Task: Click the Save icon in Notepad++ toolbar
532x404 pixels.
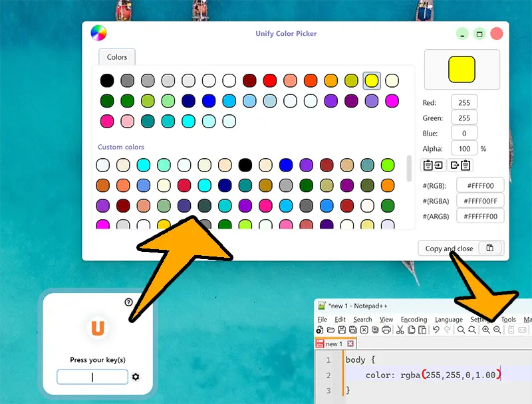Action: (x=342, y=330)
